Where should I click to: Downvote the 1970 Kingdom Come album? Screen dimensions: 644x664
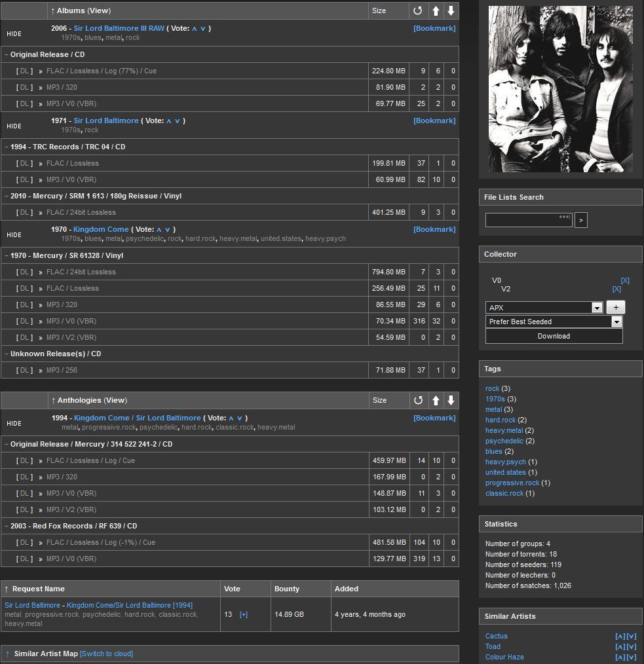point(168,230)
